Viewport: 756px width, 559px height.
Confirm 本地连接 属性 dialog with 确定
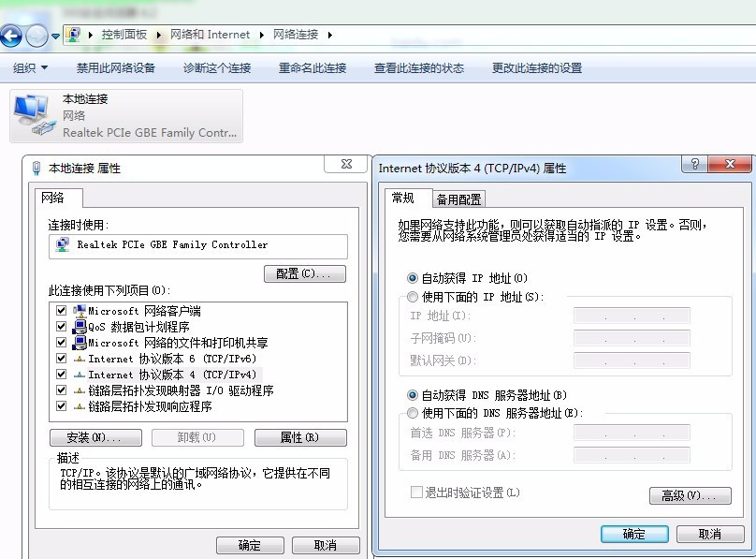[250, 545]
